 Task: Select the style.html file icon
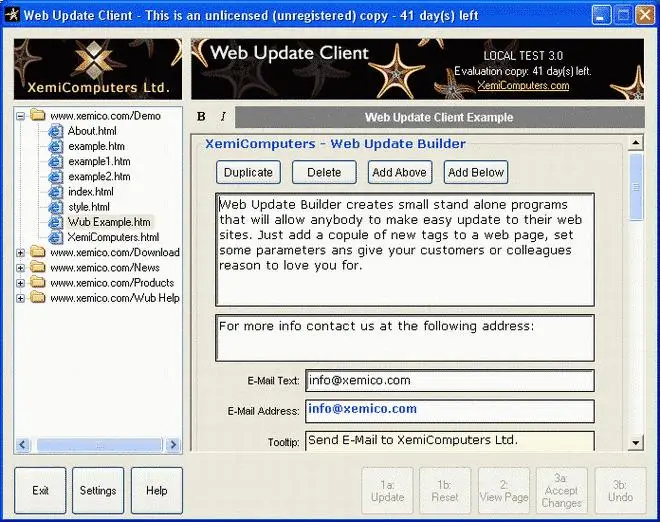pyautogui.click(x=55, y=207)
